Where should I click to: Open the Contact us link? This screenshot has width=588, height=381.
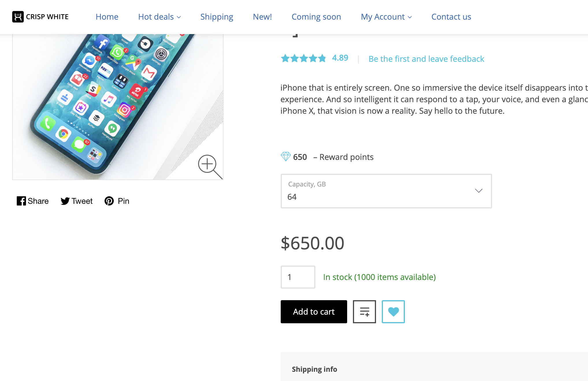tap(451, 17)
